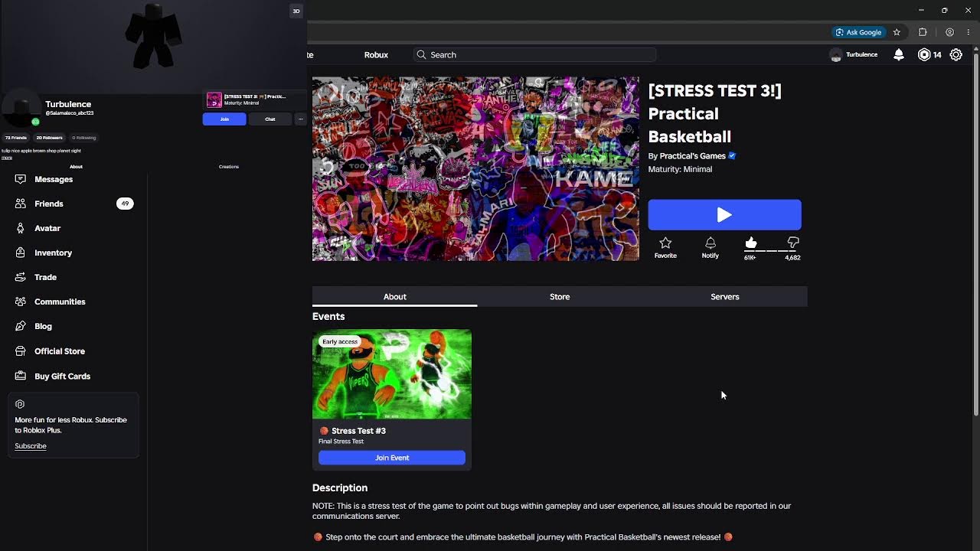Switch to the Servers tab
Screen dimensions: 980x551
(x=724, y=297)
